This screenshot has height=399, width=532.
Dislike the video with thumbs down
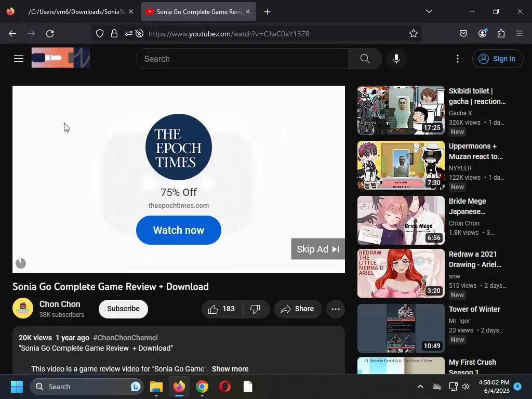pos(255,309)
